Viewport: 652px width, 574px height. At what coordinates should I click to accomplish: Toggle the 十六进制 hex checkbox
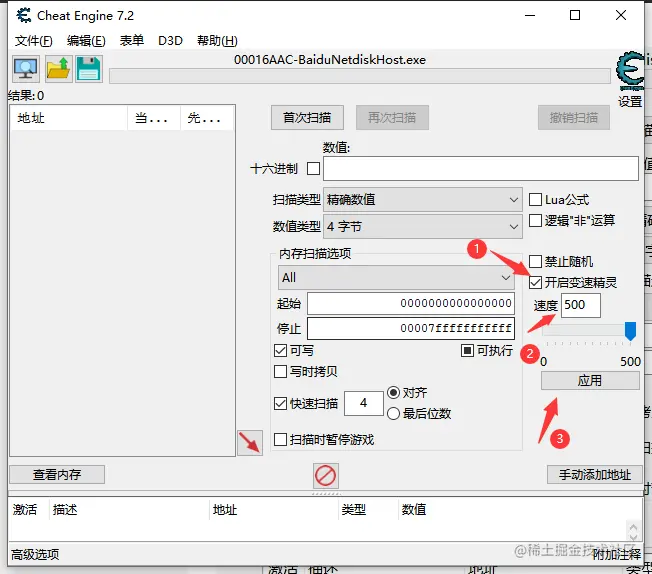coord(313,168)
